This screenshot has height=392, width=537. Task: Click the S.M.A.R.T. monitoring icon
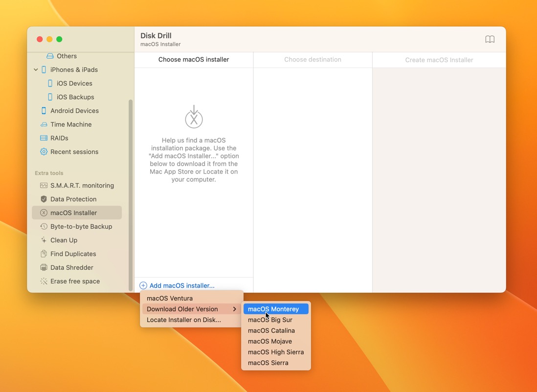[44, 185]
